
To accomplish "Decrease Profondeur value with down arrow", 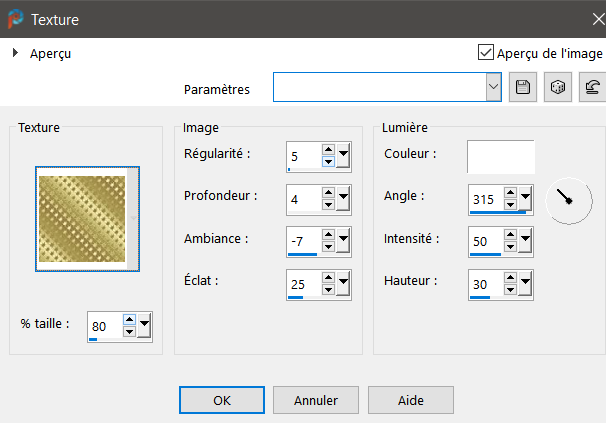I will (327, 205).
